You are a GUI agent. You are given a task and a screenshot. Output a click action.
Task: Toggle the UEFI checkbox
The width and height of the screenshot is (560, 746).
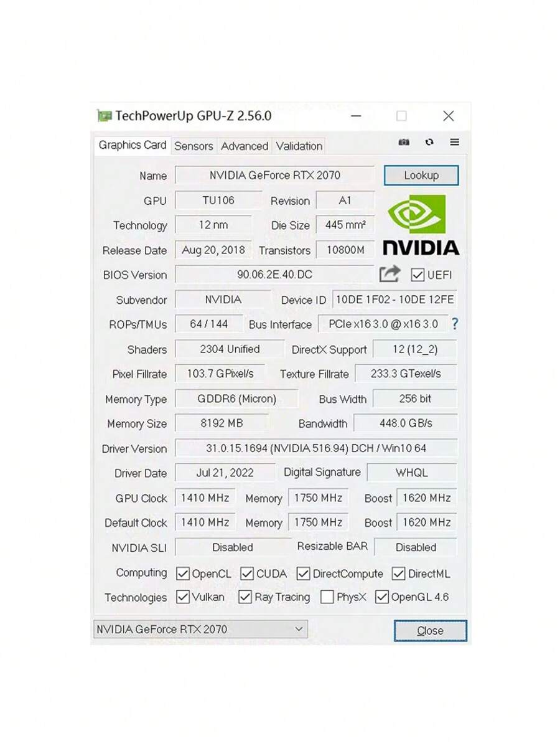[x=418, y=275]
